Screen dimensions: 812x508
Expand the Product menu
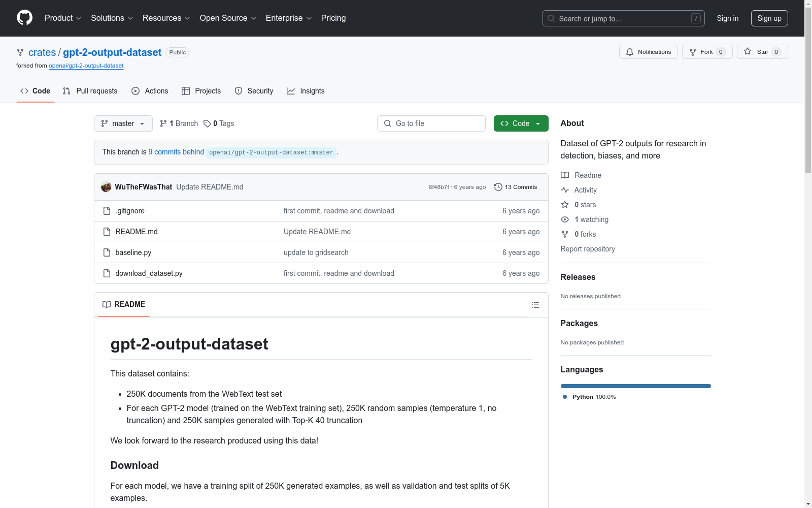click(63, 18)
